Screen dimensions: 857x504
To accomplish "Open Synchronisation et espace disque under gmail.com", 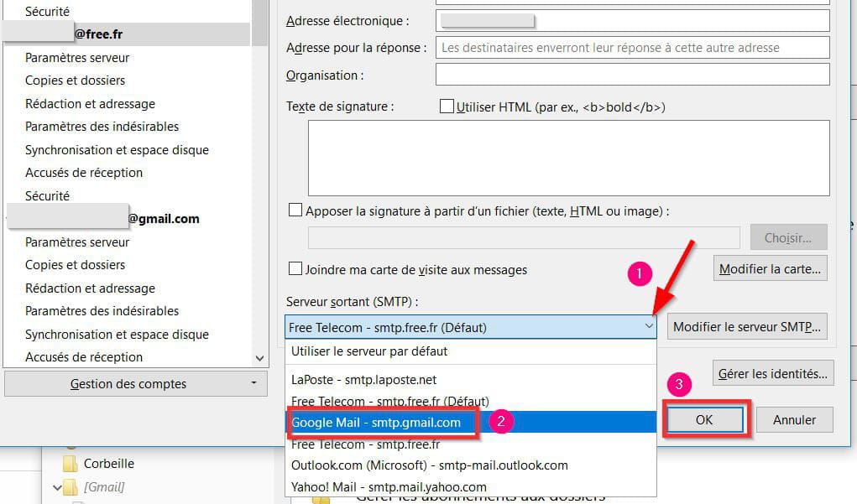I will pos(117,334).
